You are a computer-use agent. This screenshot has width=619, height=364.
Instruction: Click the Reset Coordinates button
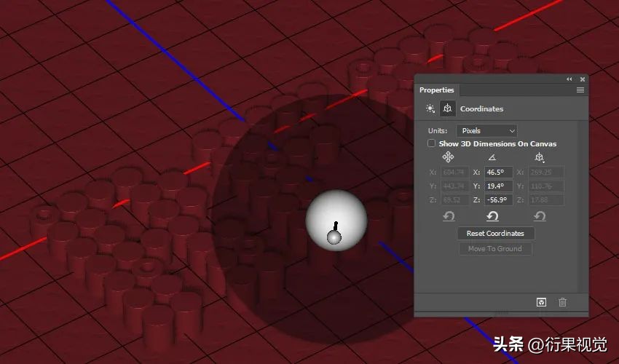click(x=496, y=233)
